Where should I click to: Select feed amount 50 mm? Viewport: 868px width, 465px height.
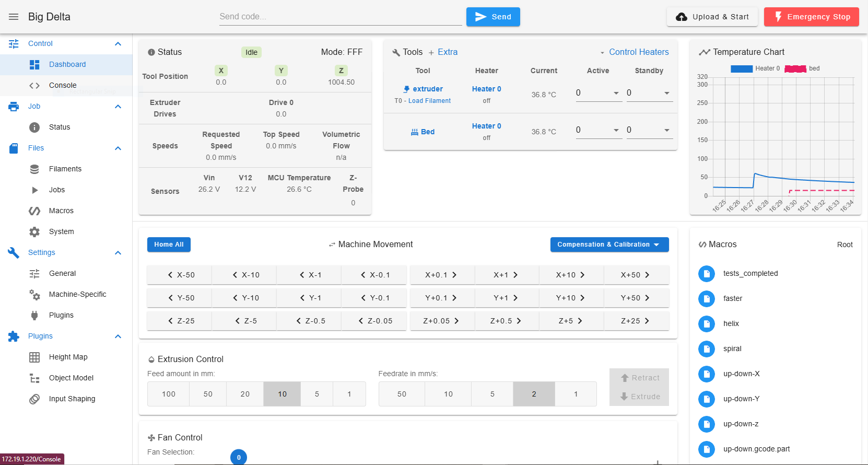(208, 394)
